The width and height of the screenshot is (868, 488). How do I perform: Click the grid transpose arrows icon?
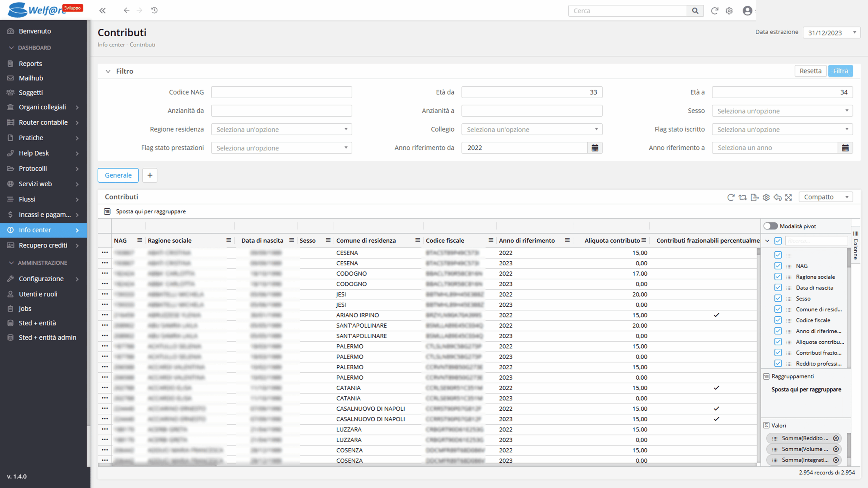[x=743, y=197]
